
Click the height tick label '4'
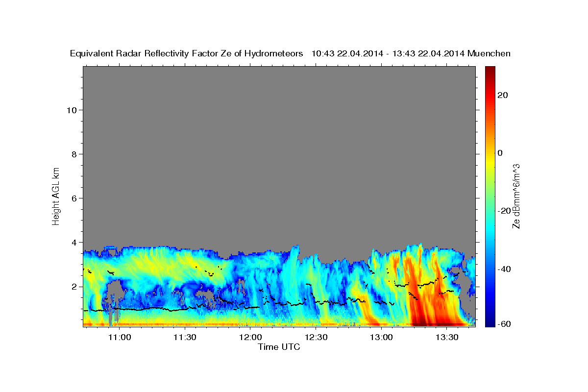(x=74, y=242)
